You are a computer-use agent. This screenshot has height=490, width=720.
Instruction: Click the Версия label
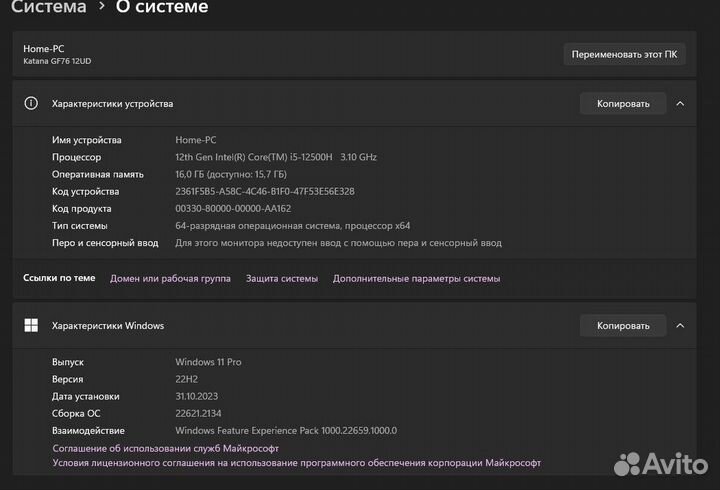click(x=68, y=379)
